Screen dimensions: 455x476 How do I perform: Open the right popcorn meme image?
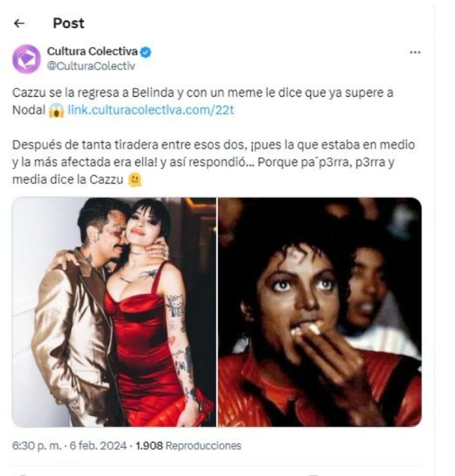(x=320, y=312)
